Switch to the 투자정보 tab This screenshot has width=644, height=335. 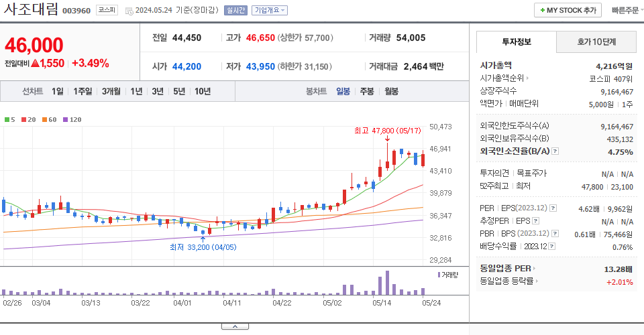[x=517, y=42]
